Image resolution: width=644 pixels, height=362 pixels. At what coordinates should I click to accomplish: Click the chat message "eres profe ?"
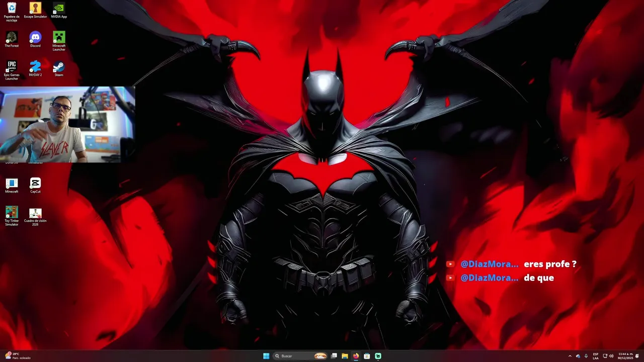(x=550, y=264)
